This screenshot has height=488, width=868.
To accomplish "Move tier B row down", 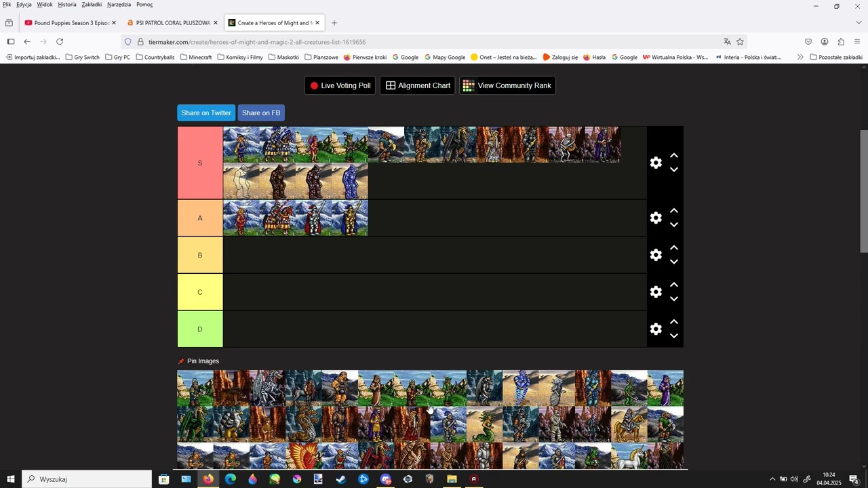I will (x=674, y=262).
